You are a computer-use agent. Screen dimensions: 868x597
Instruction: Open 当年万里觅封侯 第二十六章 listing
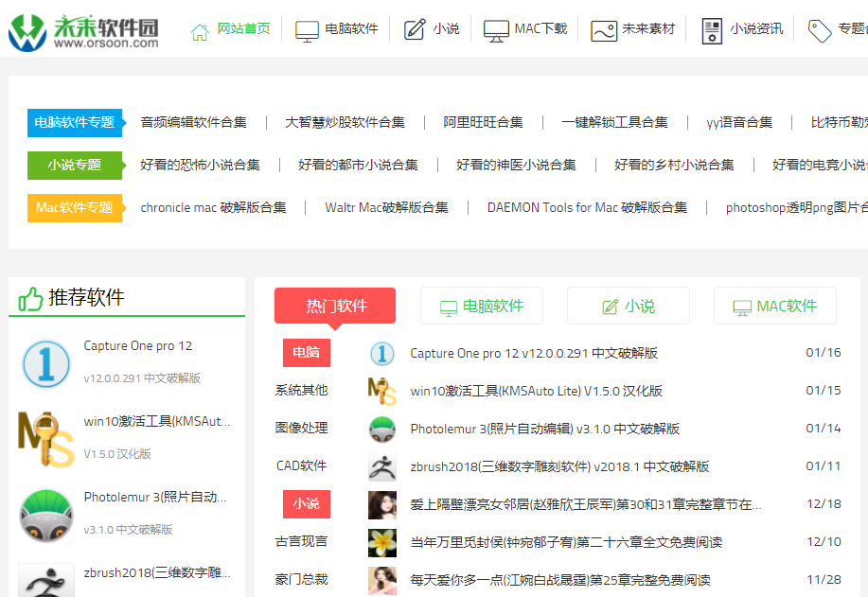566,542
